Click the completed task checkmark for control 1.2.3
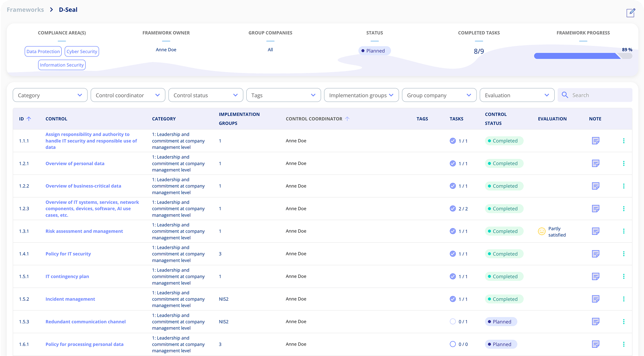This screenshot has width=644, height=356. pos(452,209)
